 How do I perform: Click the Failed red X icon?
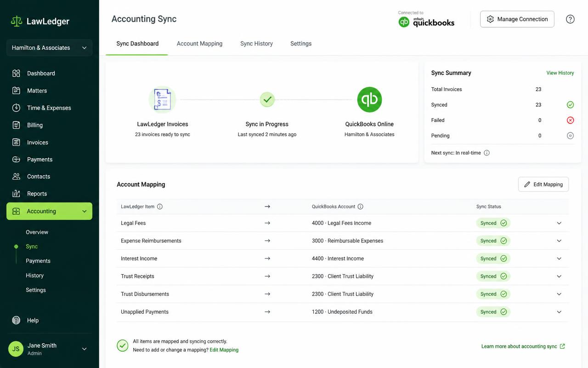(x=570, y=120)
